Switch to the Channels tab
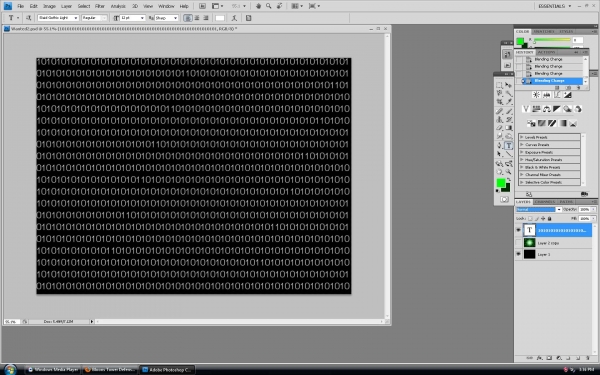Screen dimensions: 600x375 tap(545, 202)
